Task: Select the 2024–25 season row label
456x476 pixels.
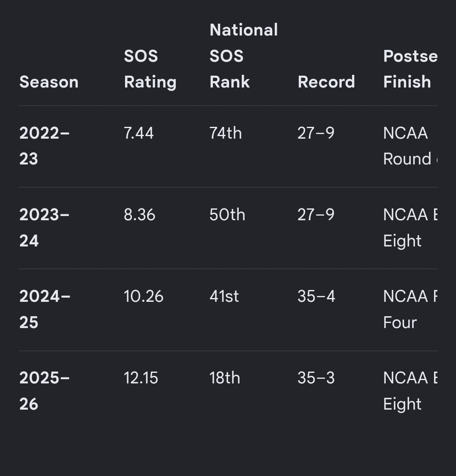Action: pos(45,309)
